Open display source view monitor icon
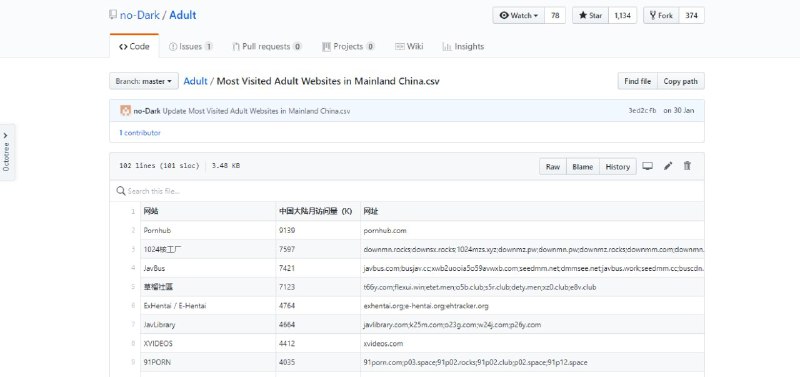Viewport: 800px width, 377px height. pos(647,166)
